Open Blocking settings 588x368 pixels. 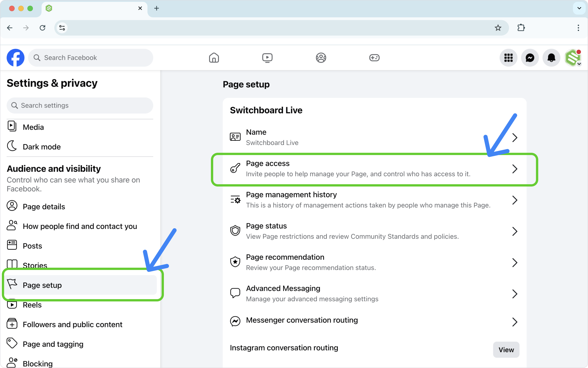80,363
